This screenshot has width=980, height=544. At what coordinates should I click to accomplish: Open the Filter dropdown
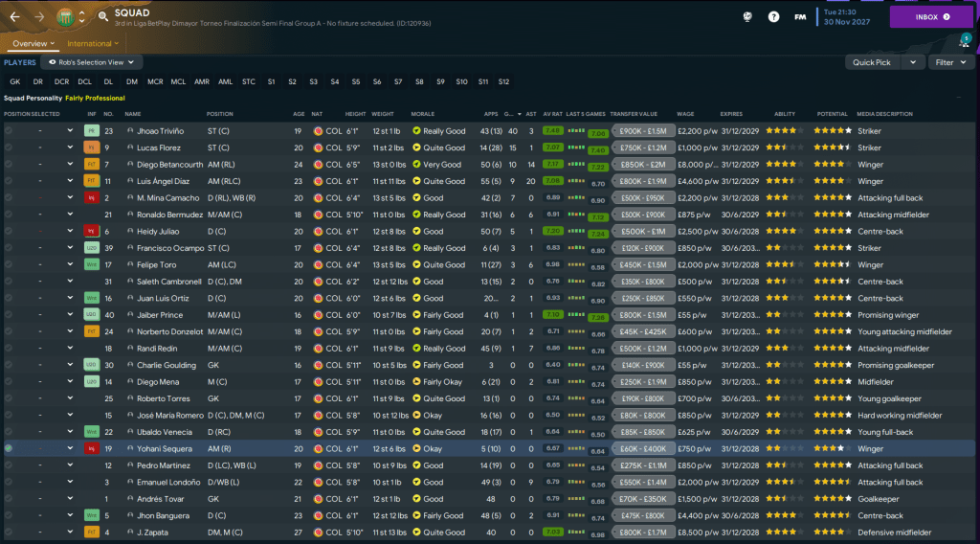[x=950, y=62]
